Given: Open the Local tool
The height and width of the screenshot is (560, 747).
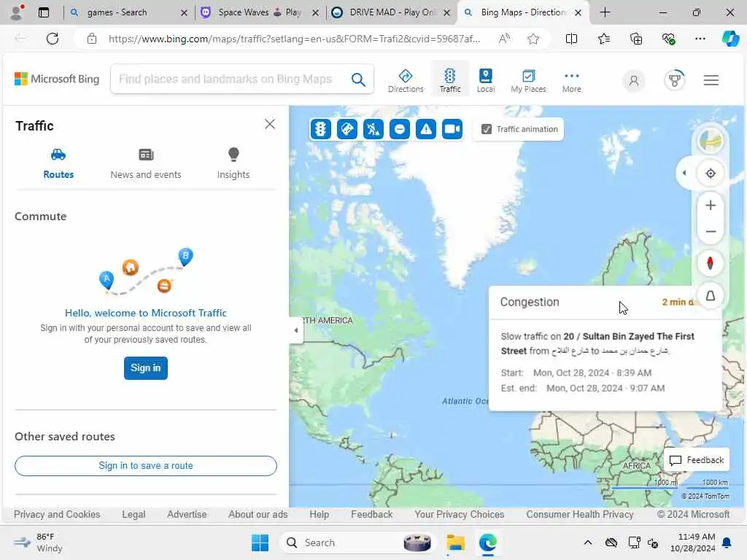Looking at the screenshot, I should pos(485,80).
